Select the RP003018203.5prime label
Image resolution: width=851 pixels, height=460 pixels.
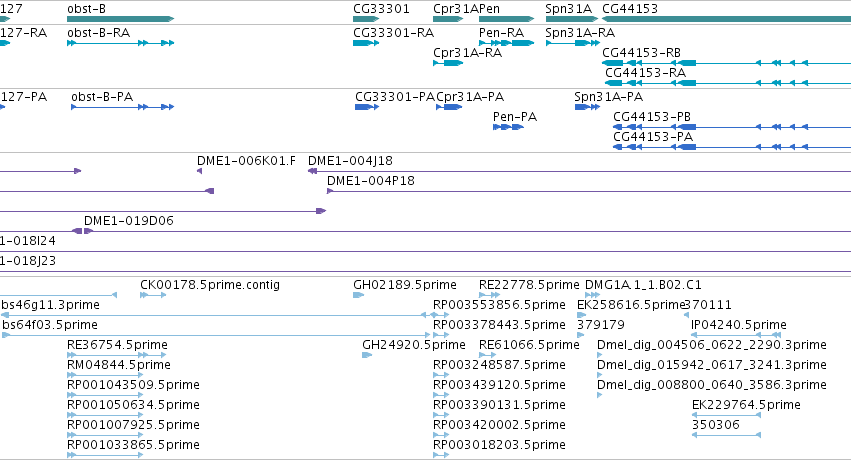coord(499,445)
